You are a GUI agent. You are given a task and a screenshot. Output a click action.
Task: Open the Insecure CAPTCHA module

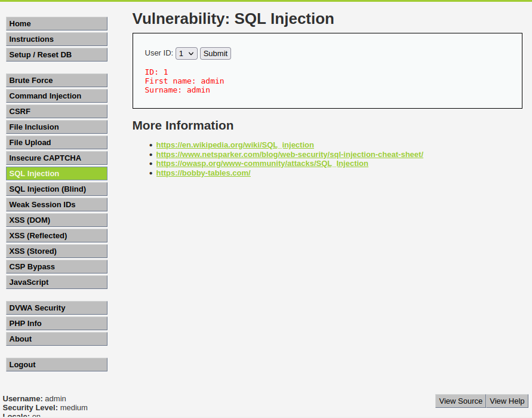(x=56, y=158)
